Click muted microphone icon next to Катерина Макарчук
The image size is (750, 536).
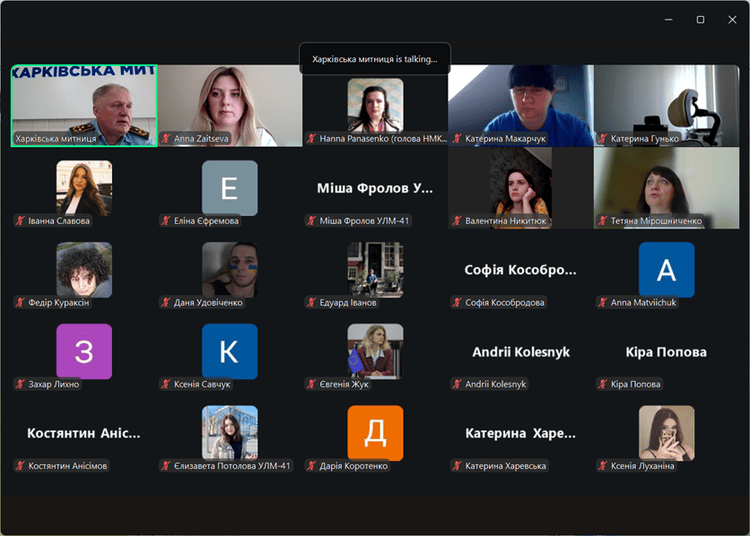pyautogui.click(x=458, y=139)
